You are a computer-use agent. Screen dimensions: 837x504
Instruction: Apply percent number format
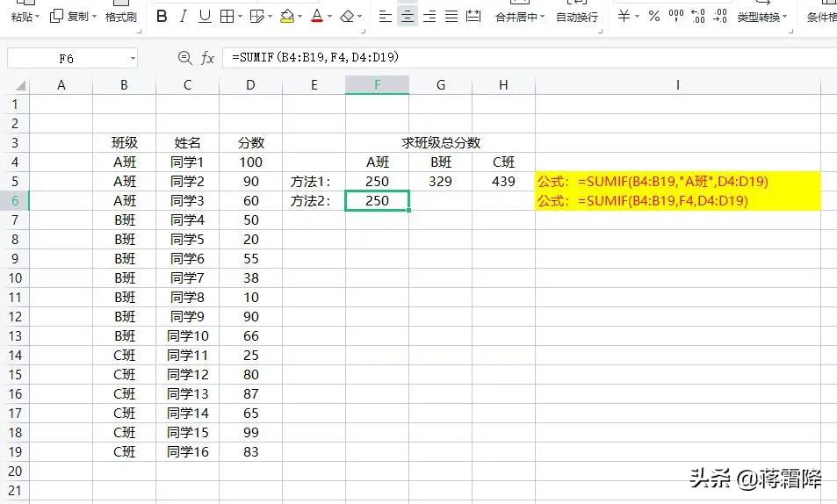(654, 17)
